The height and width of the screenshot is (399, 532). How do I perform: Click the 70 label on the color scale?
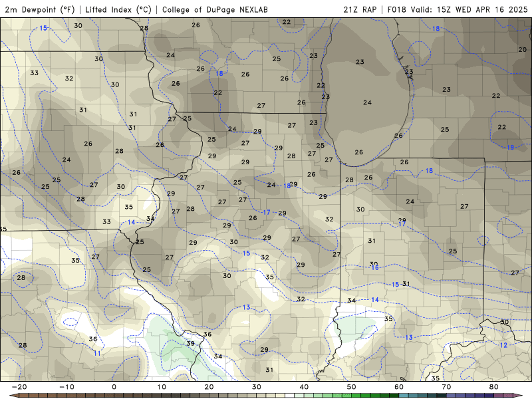[446, 387]
